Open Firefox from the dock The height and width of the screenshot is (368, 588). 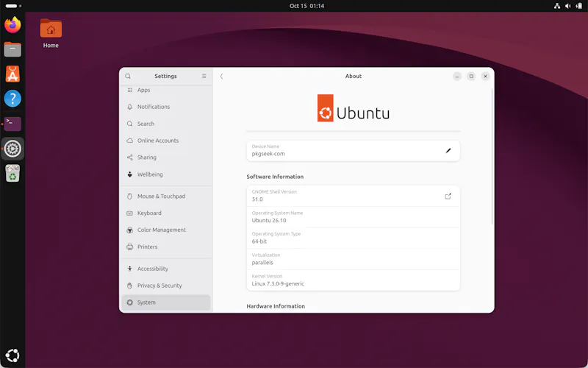pyautogui.click(x=12, y=25)
